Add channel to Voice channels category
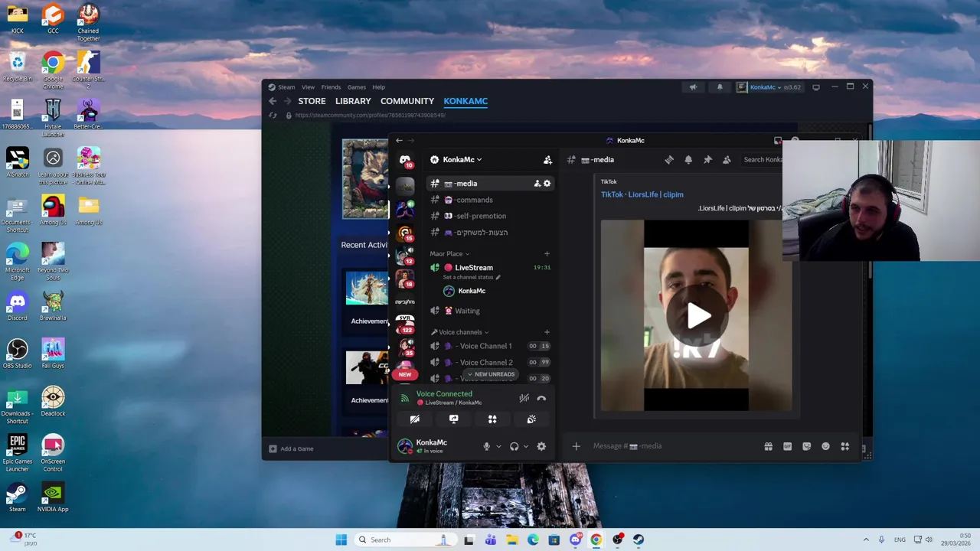 pos(547,332)
